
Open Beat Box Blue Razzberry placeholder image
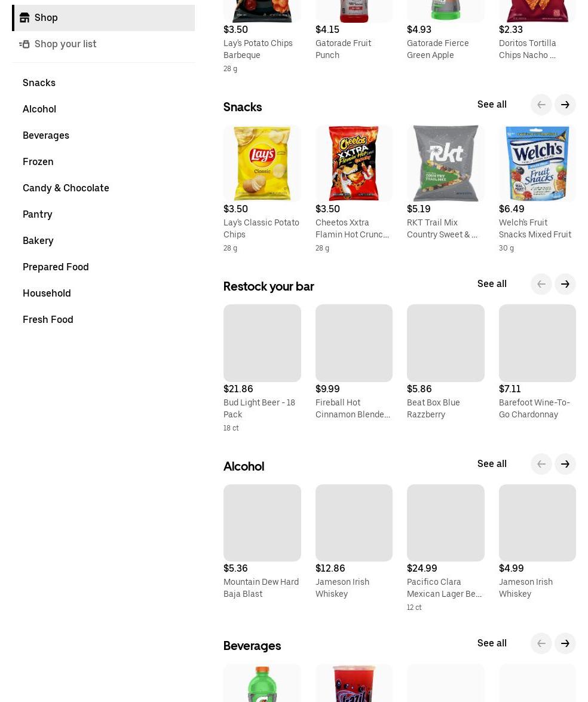[x=446, y=343]
